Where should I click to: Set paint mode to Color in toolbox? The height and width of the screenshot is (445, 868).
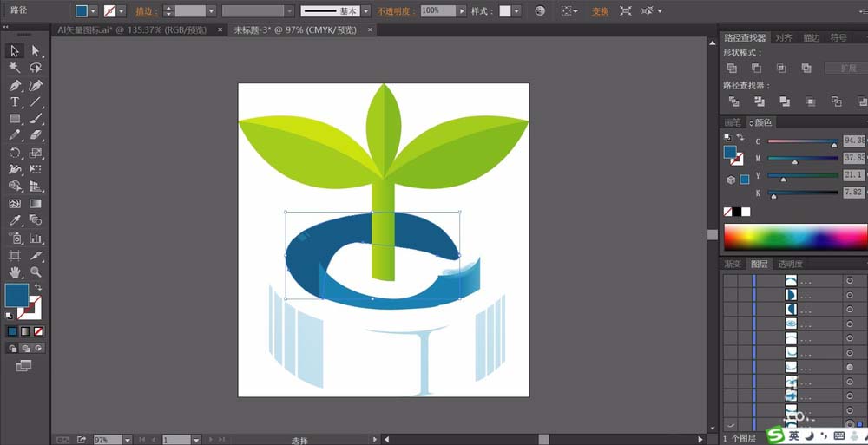[x=12, y=331]
